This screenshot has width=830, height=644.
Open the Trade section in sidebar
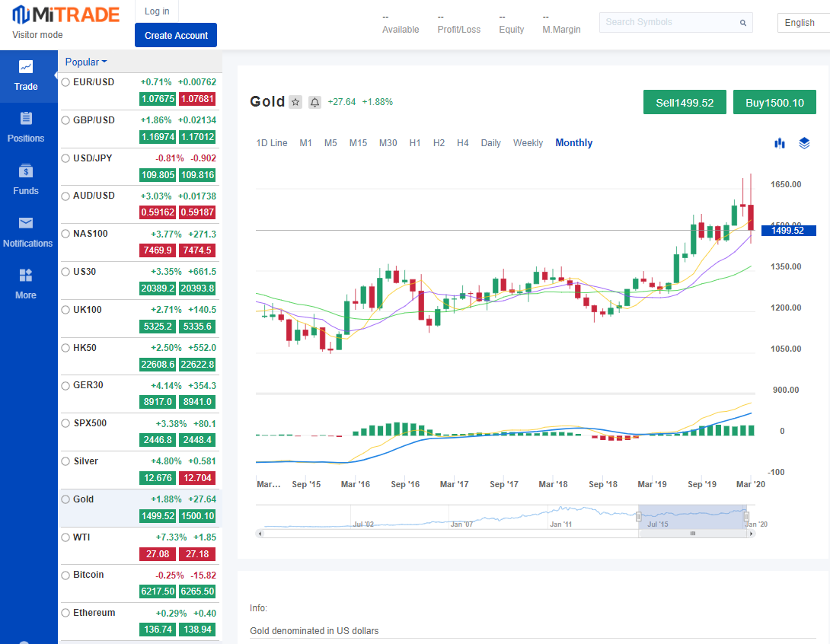(26, 76)
